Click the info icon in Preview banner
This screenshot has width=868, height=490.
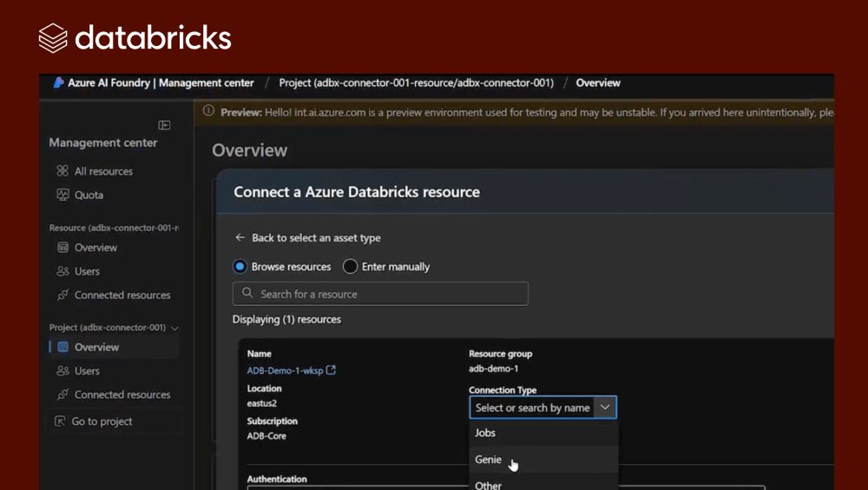(208, 112)
